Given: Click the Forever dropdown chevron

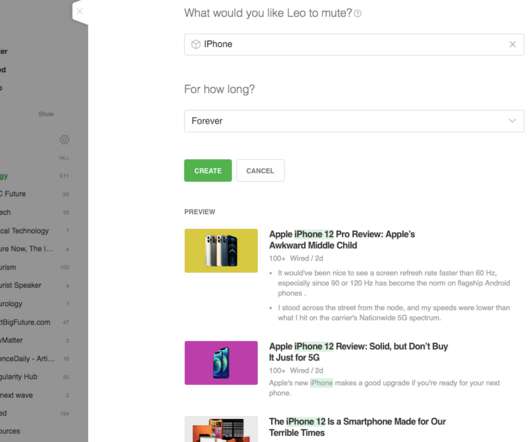Looking at the screenshot, I should pos(512,121).
